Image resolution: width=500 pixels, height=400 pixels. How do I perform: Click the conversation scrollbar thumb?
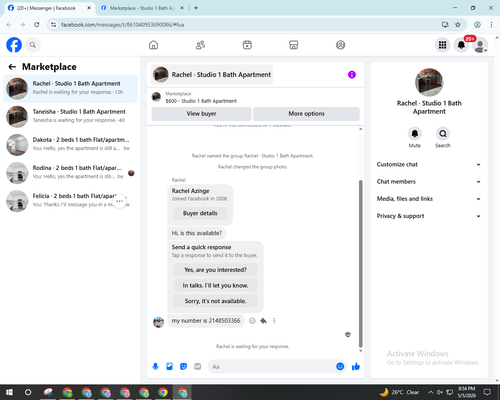tap(360, 263)
